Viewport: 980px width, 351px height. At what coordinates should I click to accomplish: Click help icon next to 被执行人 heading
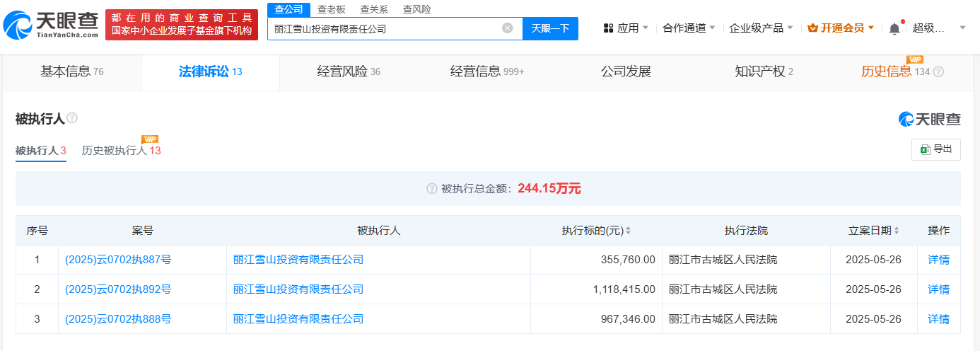[72, 118]
